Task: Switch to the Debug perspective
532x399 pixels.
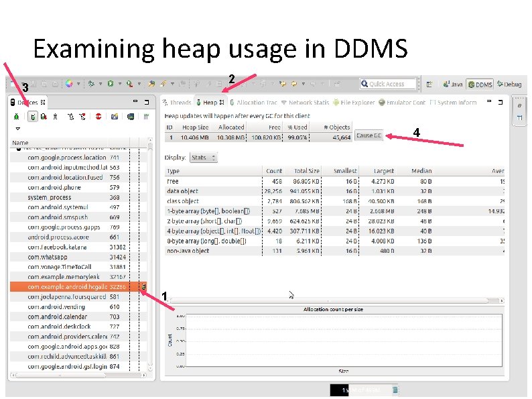Action: tap(509, 84)
